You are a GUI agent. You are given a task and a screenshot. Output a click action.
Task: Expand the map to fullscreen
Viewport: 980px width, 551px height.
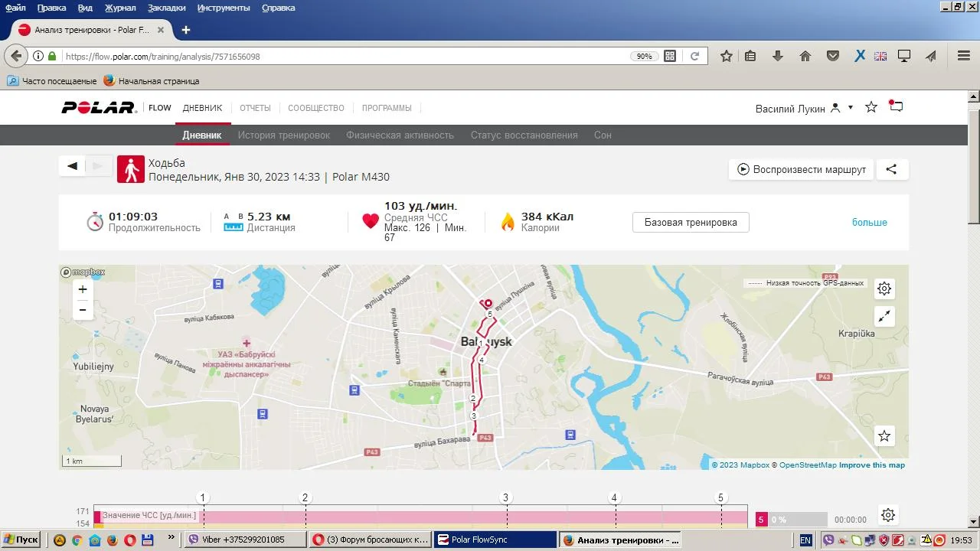(884, 316)
